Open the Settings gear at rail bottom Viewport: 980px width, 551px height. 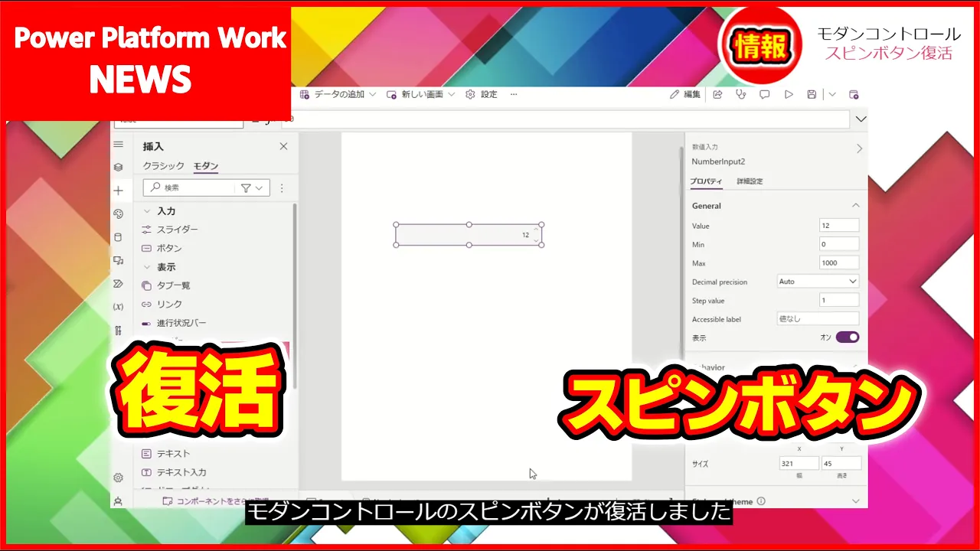[x=118, y=478]
